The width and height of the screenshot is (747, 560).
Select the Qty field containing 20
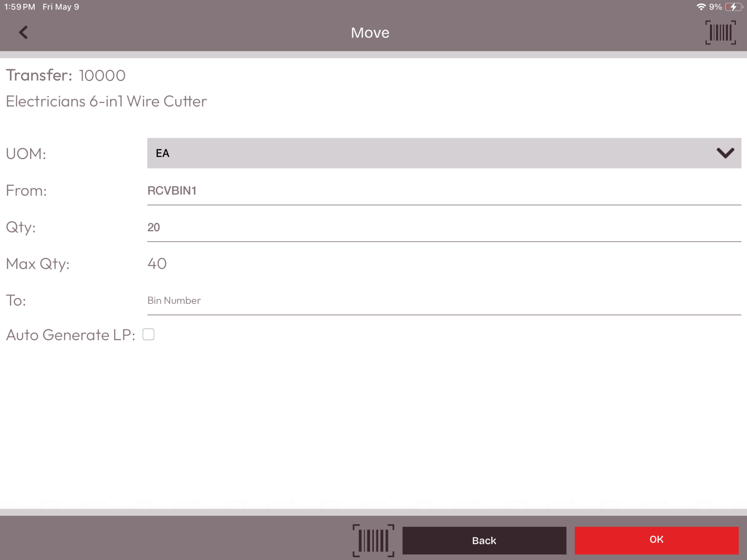[444, 227]
